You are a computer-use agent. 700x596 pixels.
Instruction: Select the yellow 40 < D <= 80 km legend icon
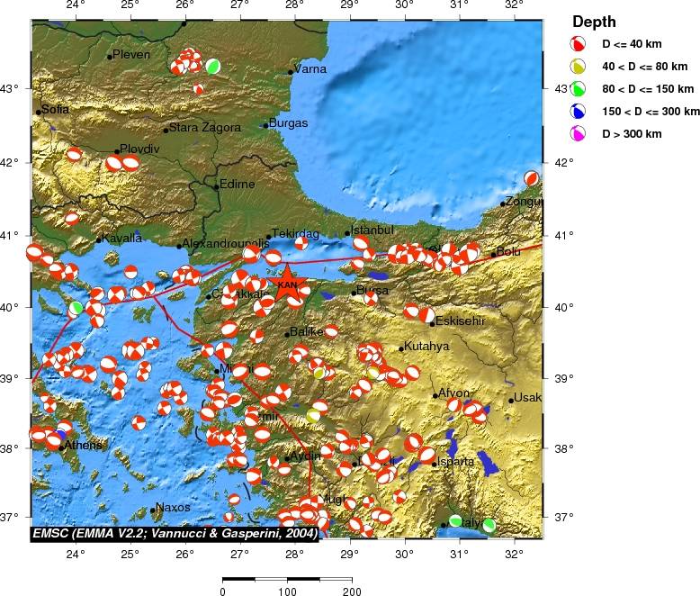(x=579, y=67)
